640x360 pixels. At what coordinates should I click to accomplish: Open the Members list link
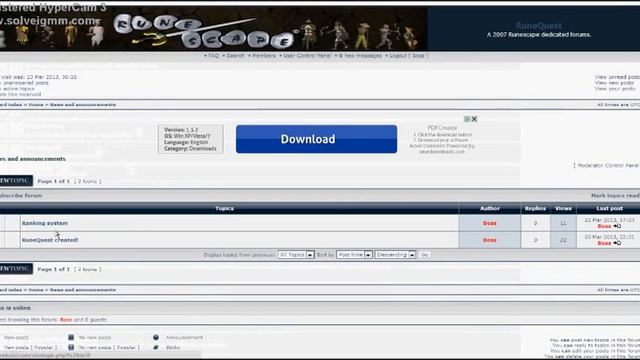point(264,56)
